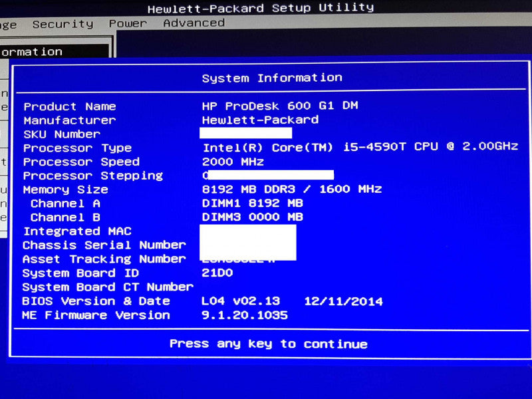532x399 pixels.
Task: Click the 'Press any key to continue' prompt
Action: coord(269,344)
